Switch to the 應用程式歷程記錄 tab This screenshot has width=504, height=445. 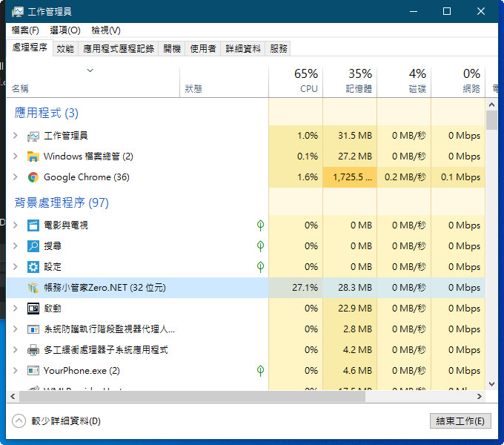click(119, 48)
